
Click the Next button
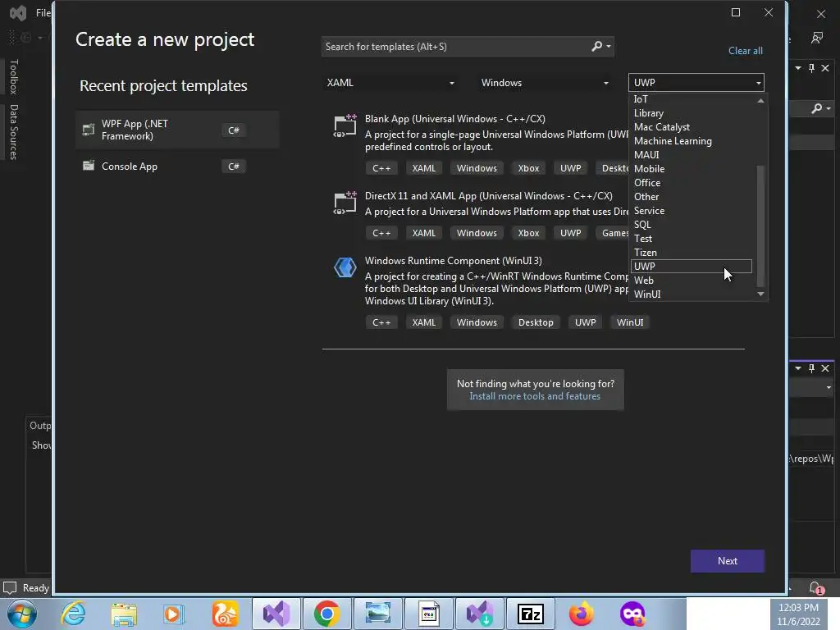[x=727, y=561]
